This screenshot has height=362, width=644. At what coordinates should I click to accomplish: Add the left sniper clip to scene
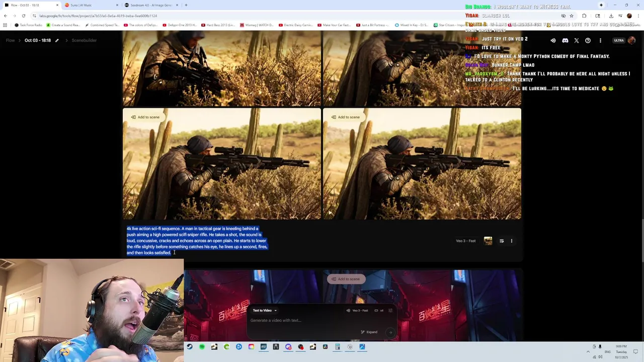[145, 117]
